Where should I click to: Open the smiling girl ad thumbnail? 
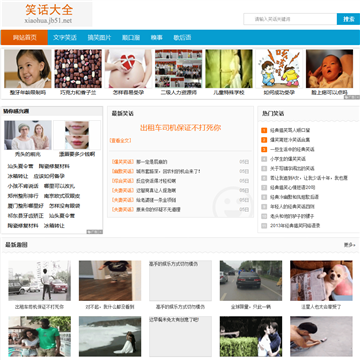(x=28, y=69)
